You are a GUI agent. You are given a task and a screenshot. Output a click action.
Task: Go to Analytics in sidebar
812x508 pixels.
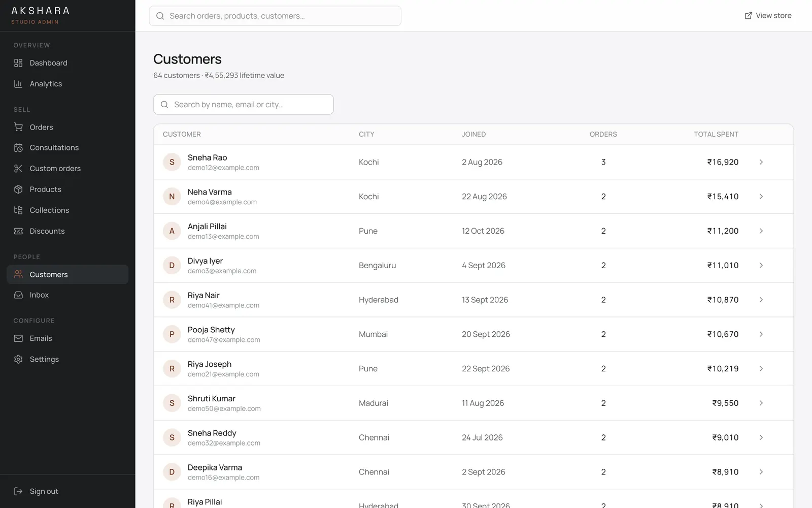click(x=67, y=84)
